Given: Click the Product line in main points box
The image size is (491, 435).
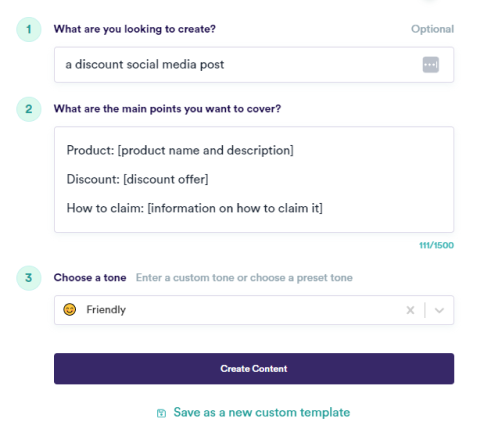Looking at the screenshot, I should 180,150.
